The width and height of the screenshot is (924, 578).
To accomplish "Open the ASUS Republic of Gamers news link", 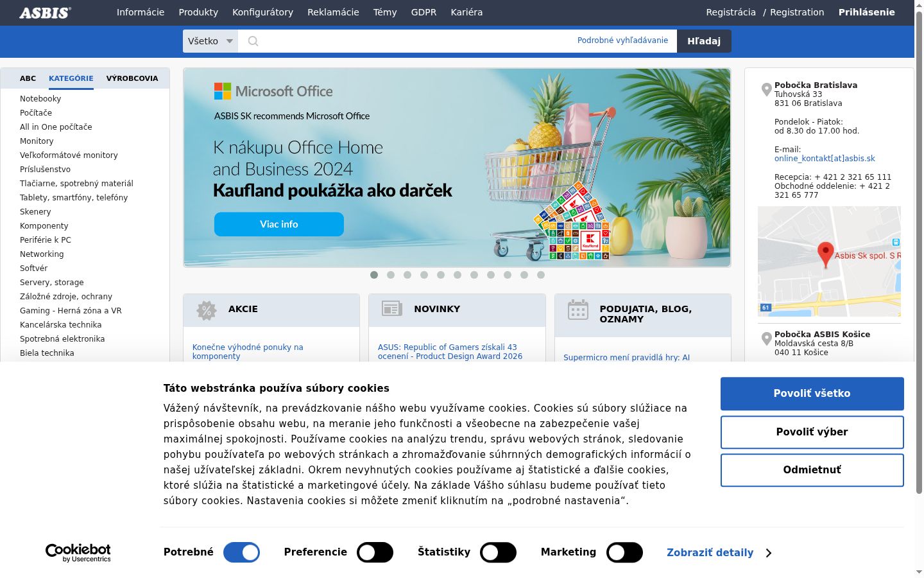I will 450,351.
